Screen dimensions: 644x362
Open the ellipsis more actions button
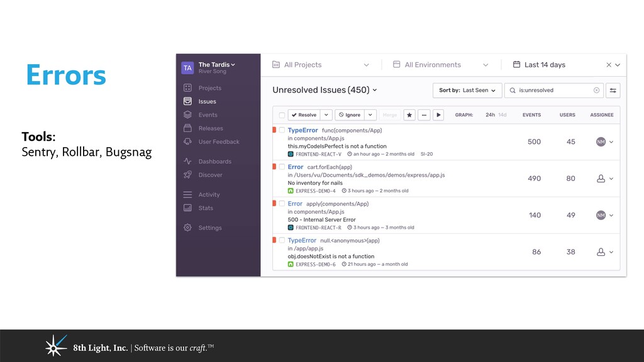(x=424, y=115)
